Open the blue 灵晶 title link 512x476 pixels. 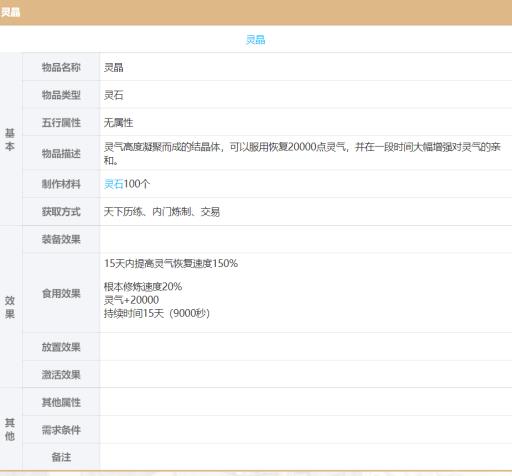click(x=255, y=40)
